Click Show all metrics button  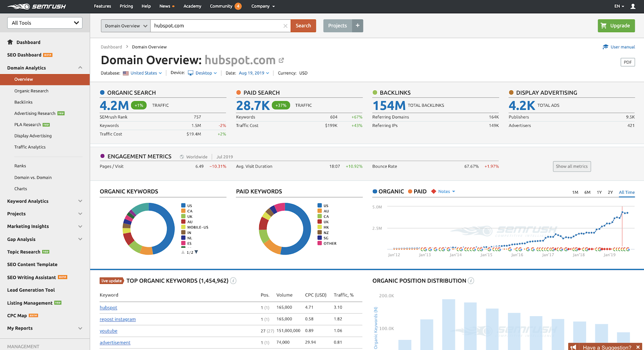(572, 166)
